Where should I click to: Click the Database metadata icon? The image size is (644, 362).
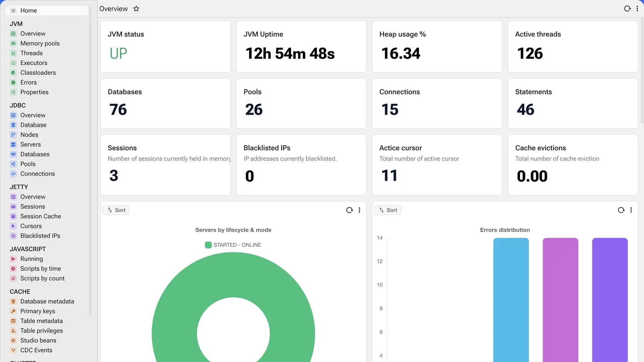point(13,302)
